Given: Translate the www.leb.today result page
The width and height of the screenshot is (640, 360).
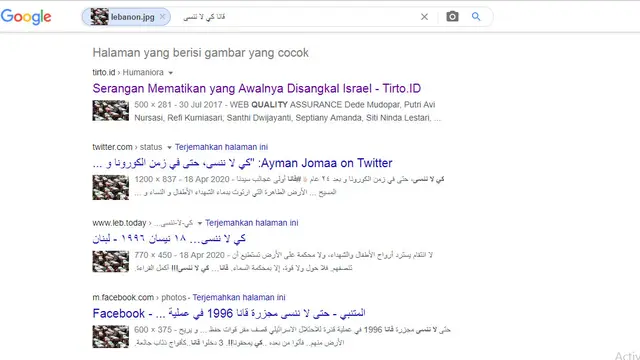Looking at the screenshot, I should [252, 223].
